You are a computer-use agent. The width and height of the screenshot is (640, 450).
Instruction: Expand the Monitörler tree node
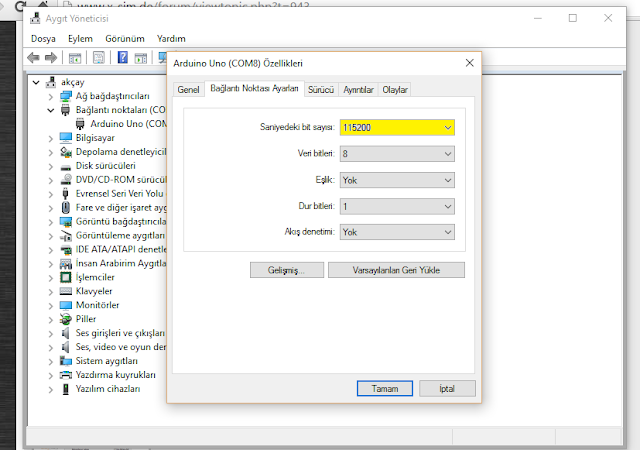[51, 305]
